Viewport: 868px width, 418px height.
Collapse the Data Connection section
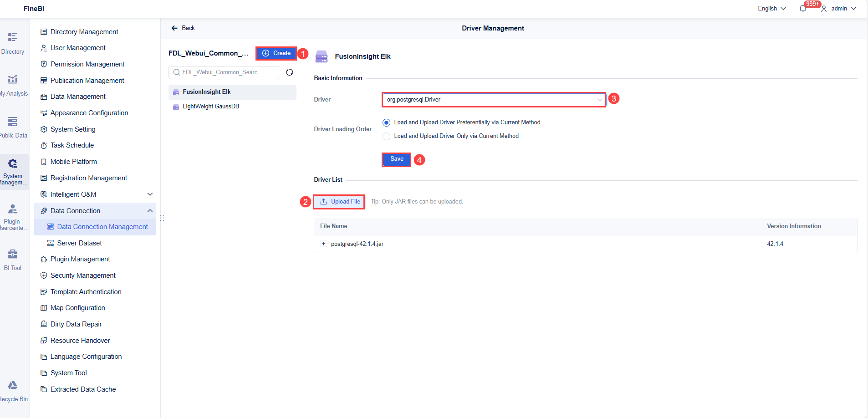point(150,210)
